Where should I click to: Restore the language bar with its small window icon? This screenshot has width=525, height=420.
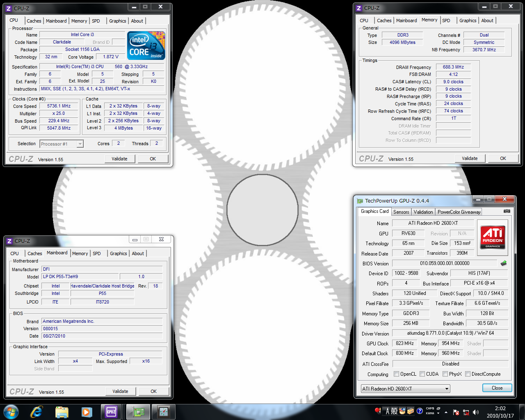coord(438,409)
